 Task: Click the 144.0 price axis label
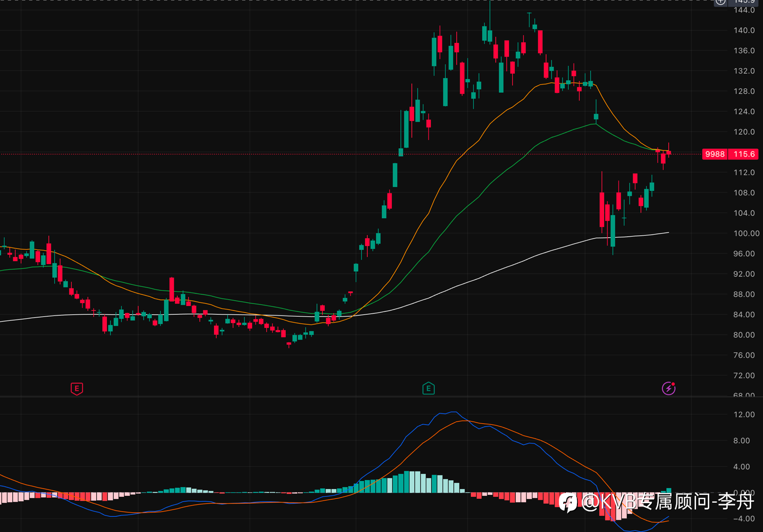(x=744, y=10)
